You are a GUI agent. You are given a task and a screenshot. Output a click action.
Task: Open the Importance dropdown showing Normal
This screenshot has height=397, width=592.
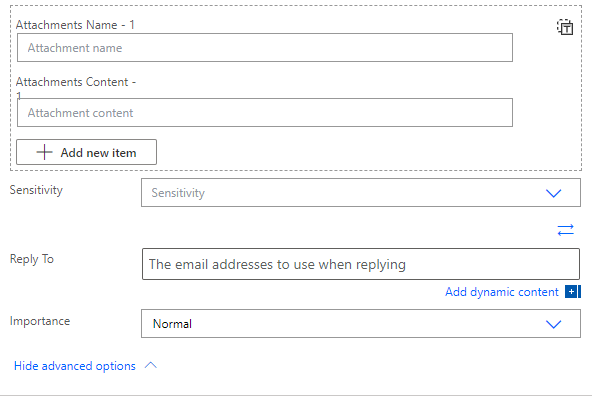[361, 324]
